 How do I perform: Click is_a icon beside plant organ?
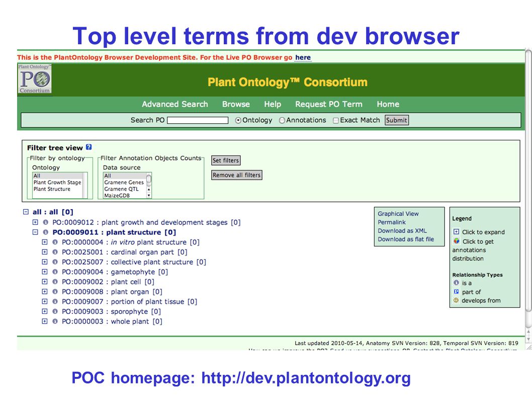pos(55,291)
